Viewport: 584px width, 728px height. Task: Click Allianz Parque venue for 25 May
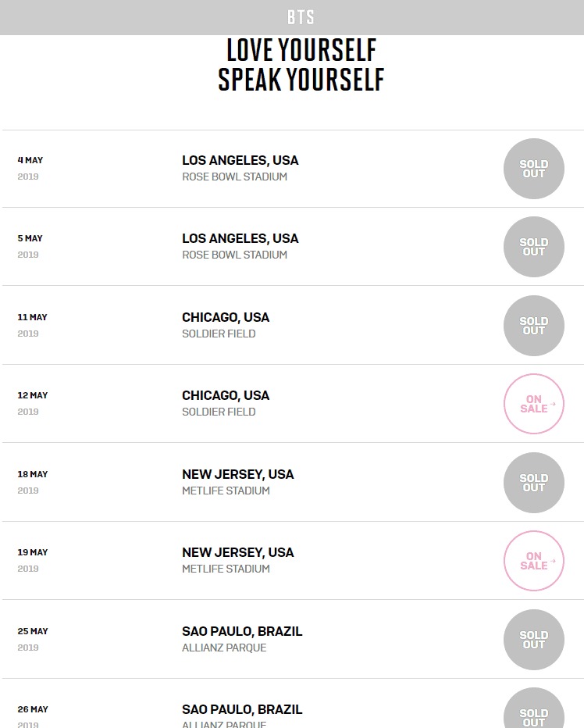click(x=224, y=648)
